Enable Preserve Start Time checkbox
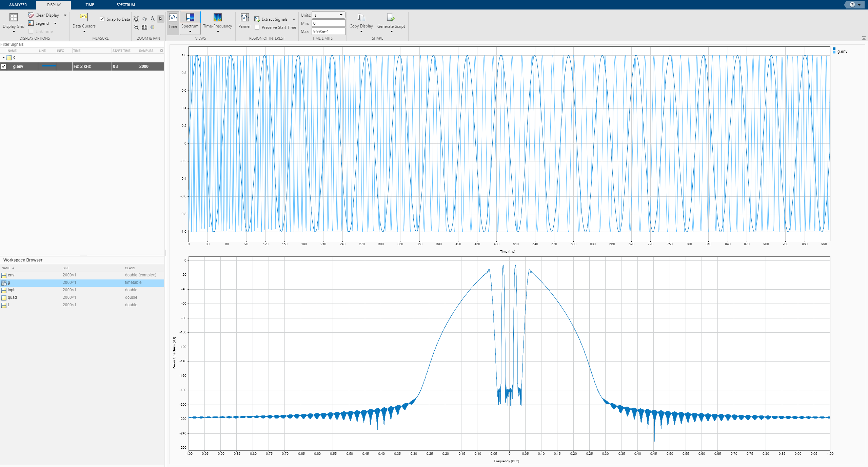The image size is (868, 467). (257, 27)
